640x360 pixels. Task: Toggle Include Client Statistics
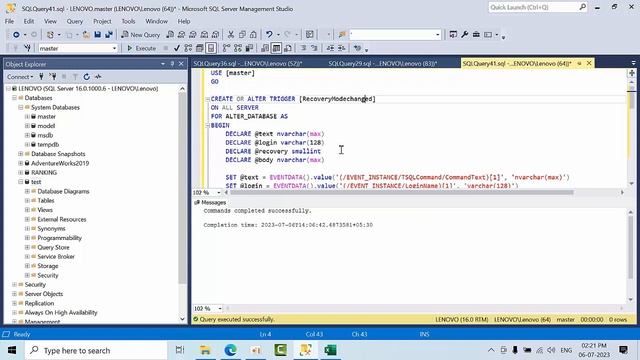click(x=249, y=48)
